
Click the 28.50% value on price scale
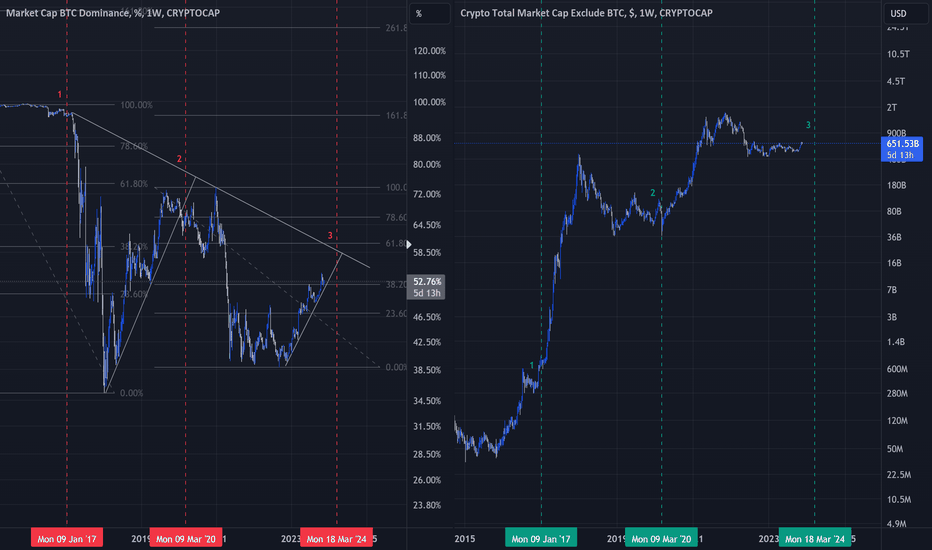pyautogui.click(x=427, y=454)
